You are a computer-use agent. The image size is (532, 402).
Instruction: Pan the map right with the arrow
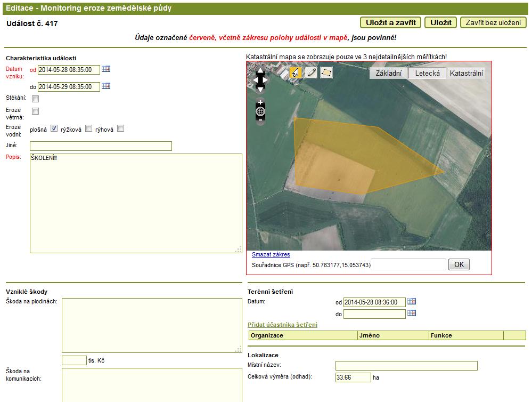click(x=265, y=80)
